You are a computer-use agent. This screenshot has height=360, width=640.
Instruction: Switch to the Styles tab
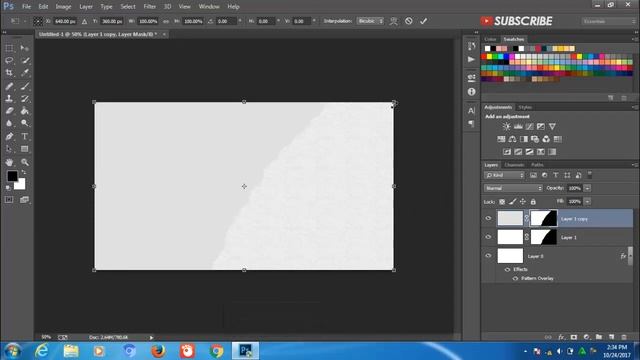pos(525,107)
